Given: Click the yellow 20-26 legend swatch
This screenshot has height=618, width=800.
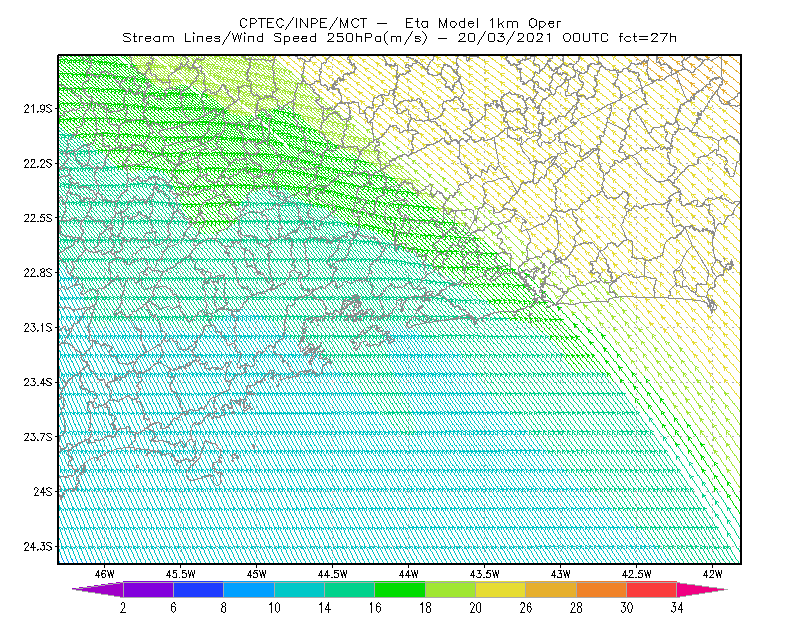Looking at the screenshot, I should [501, 589].
